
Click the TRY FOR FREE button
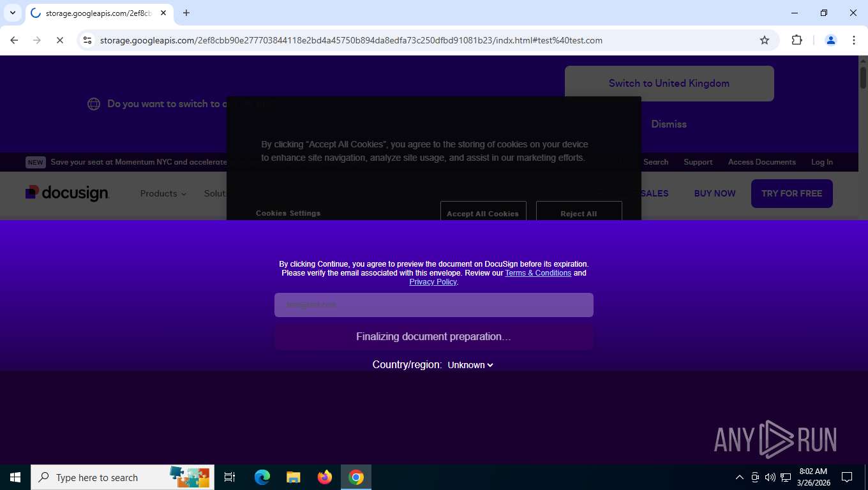coord(792,193)
